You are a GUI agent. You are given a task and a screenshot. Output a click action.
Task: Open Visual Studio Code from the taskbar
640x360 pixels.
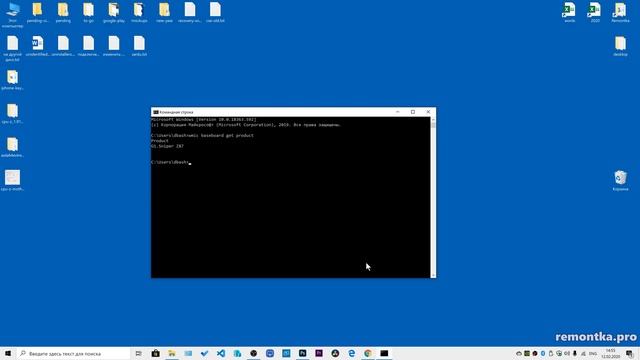pyautogui.click(x=221, y=353)
